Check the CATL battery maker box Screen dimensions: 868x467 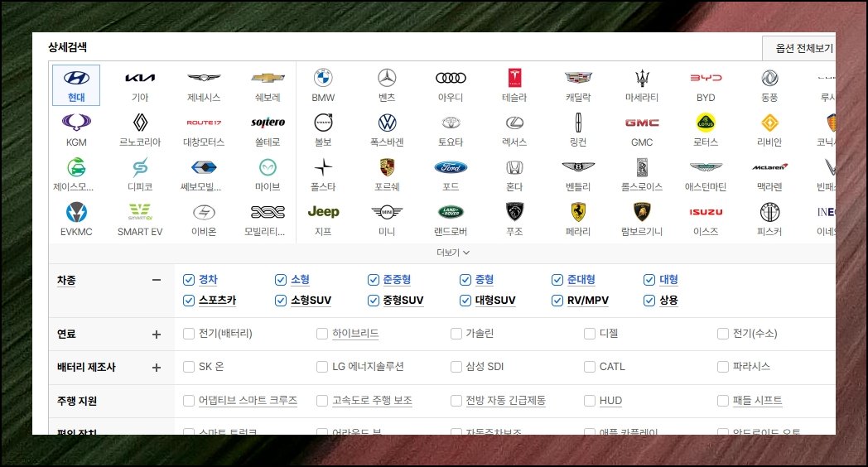[590, 367]
